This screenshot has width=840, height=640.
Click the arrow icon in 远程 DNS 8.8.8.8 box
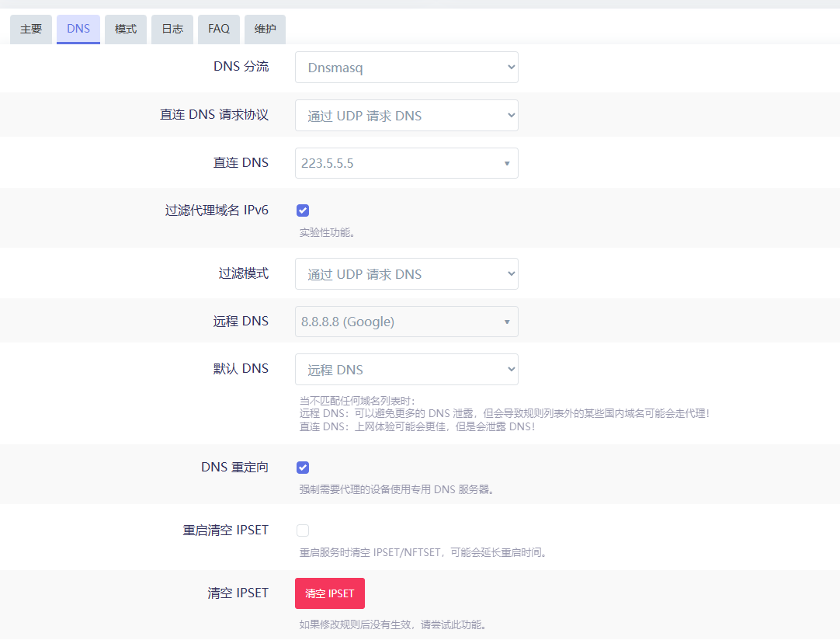pyautogui.click(x=507, y=322)
